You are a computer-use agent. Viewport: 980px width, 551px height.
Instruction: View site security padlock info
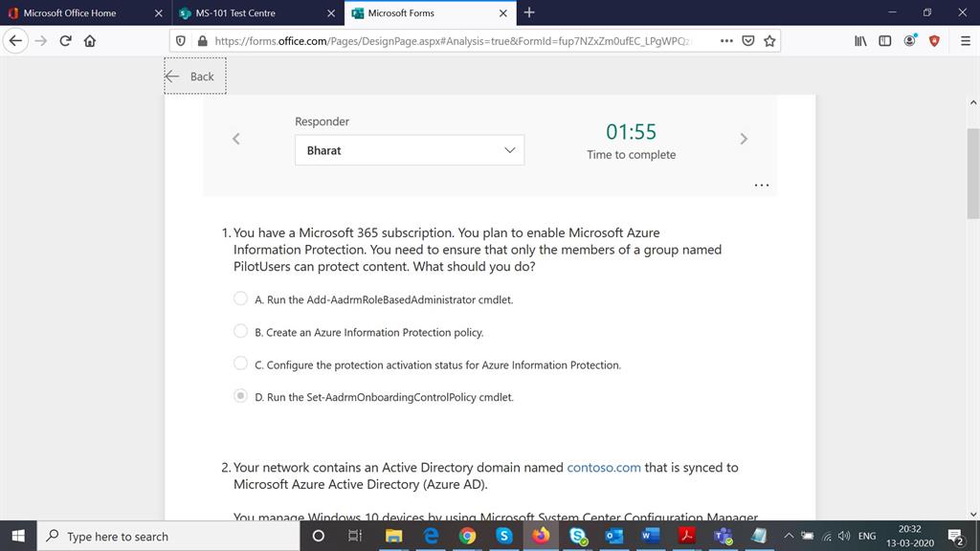pos(202,40)
